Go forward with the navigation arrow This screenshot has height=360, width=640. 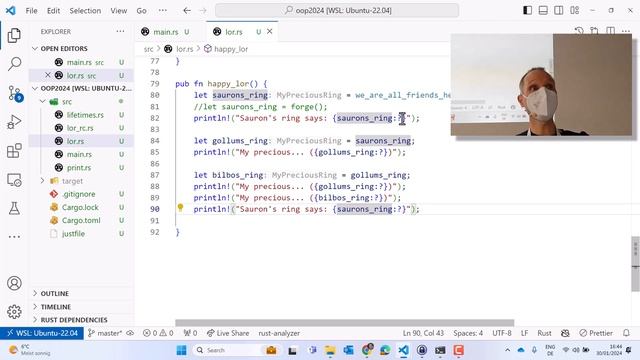[x=203, y=11]
